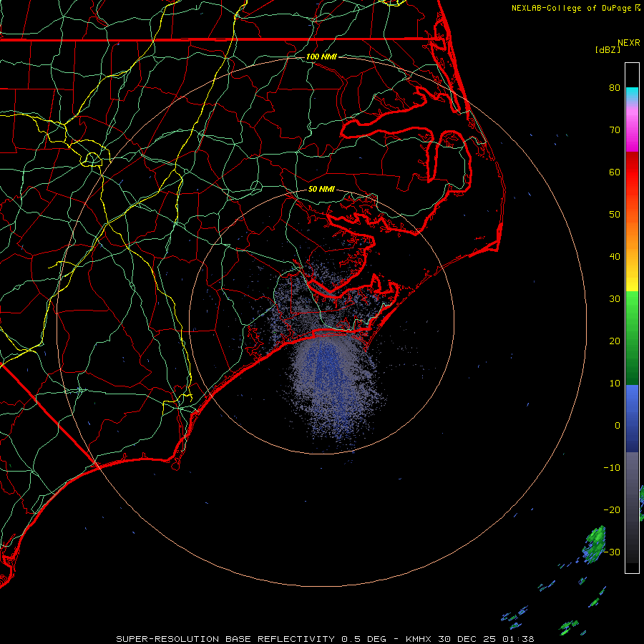
Task: Click the NEXR label above the color scale
Action: coord(629,43)
